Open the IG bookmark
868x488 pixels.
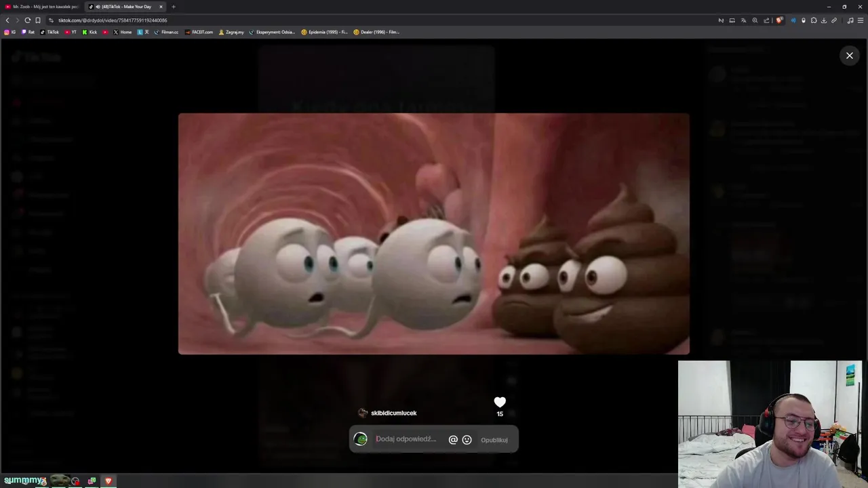tap(10, 32)
